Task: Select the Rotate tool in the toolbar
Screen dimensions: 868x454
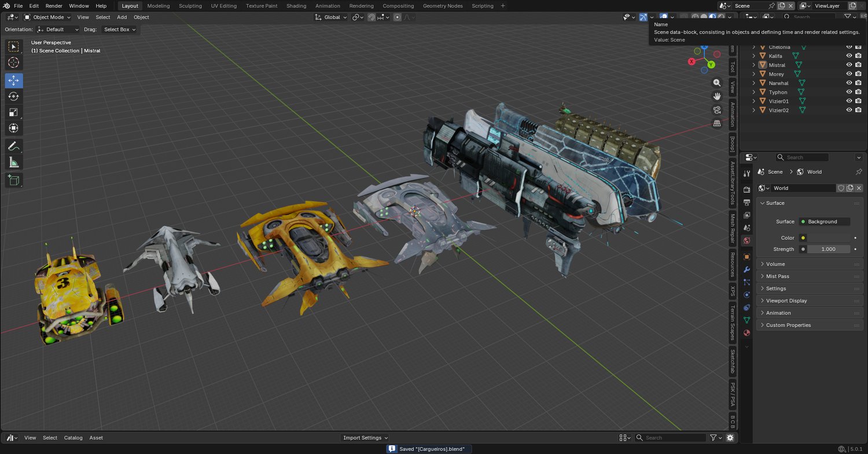Action: (14, 97)
